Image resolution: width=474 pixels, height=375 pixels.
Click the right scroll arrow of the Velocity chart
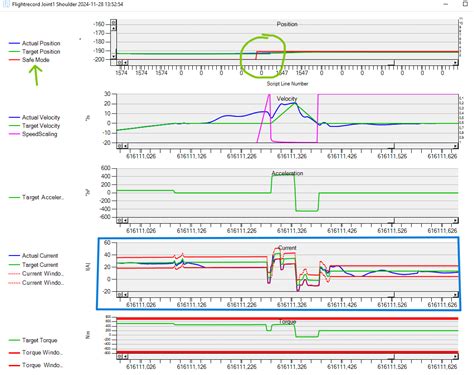[455, 146]
